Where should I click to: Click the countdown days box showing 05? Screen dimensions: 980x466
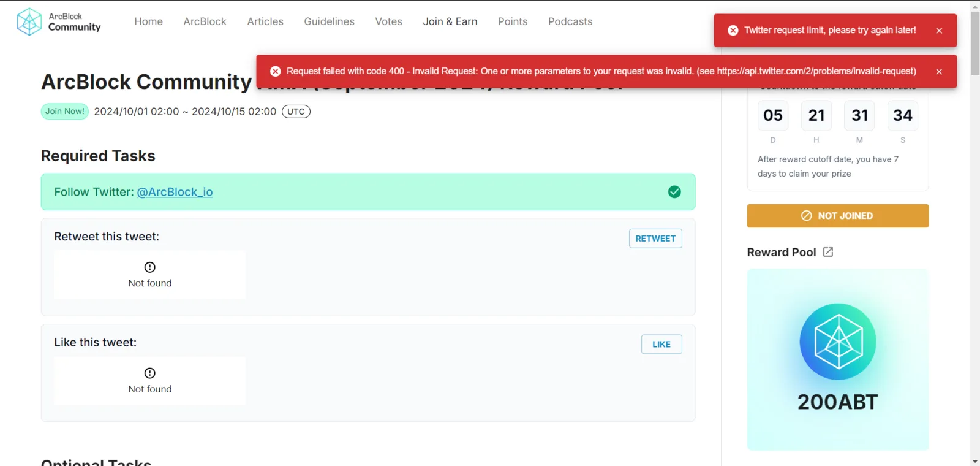773,115
